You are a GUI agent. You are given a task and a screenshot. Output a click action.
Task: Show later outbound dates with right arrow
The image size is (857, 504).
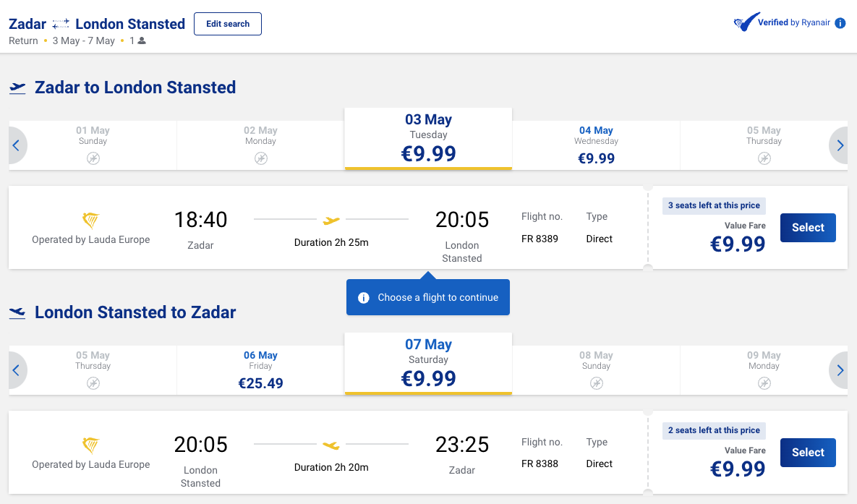click(840, 145)
